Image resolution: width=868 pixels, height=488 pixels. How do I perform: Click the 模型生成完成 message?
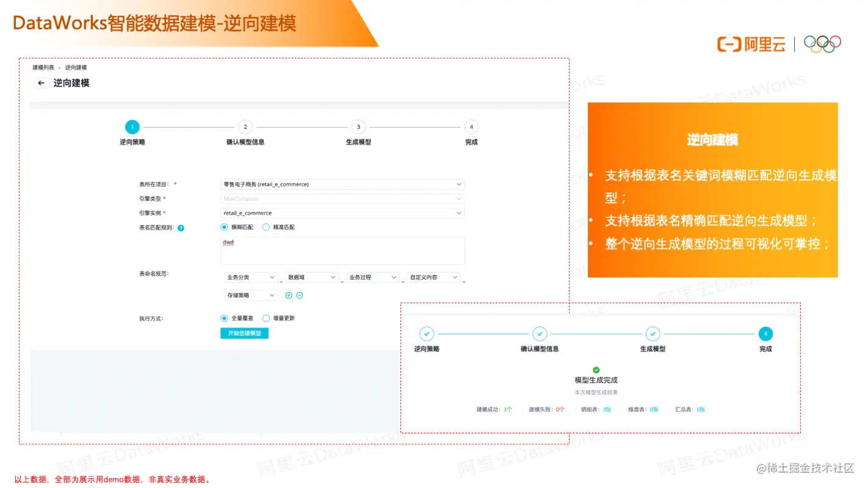596,380
